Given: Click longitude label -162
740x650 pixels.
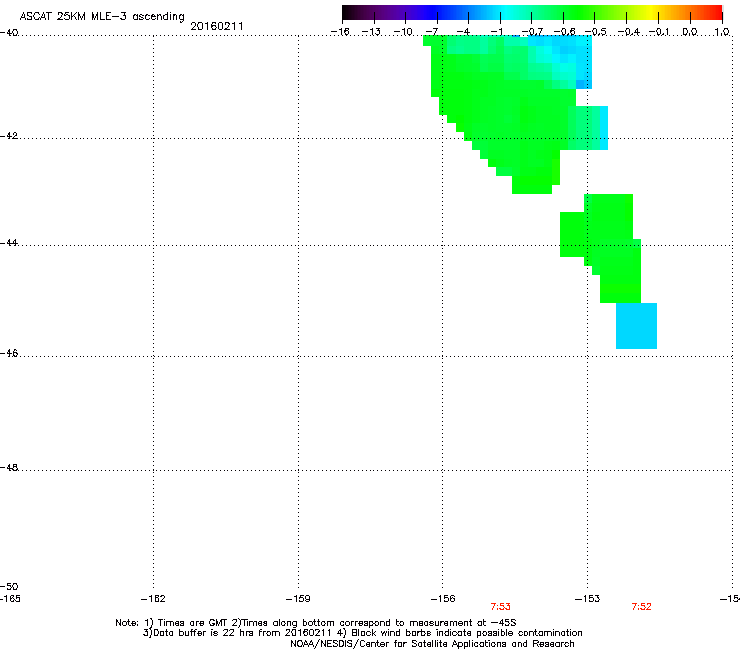Looking at the screenshot, I should click(153, 599).
